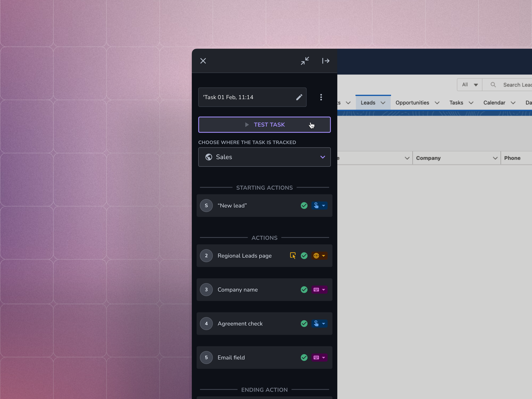This screenshot has height=399, width=532.
Task: Click green check on Company name row
Action: [x=304, y=290]
